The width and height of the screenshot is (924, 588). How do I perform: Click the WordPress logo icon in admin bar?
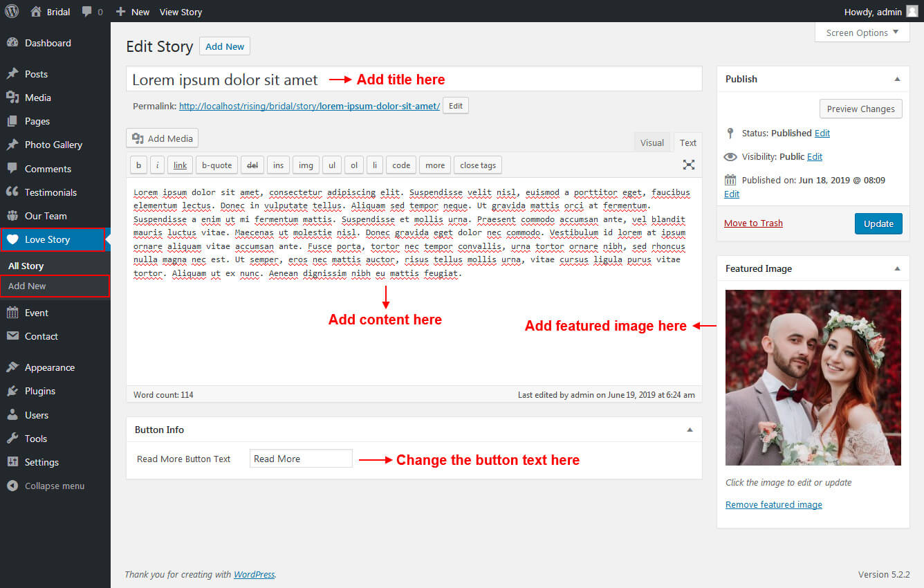pyautogui.click(x=12, y=12)
